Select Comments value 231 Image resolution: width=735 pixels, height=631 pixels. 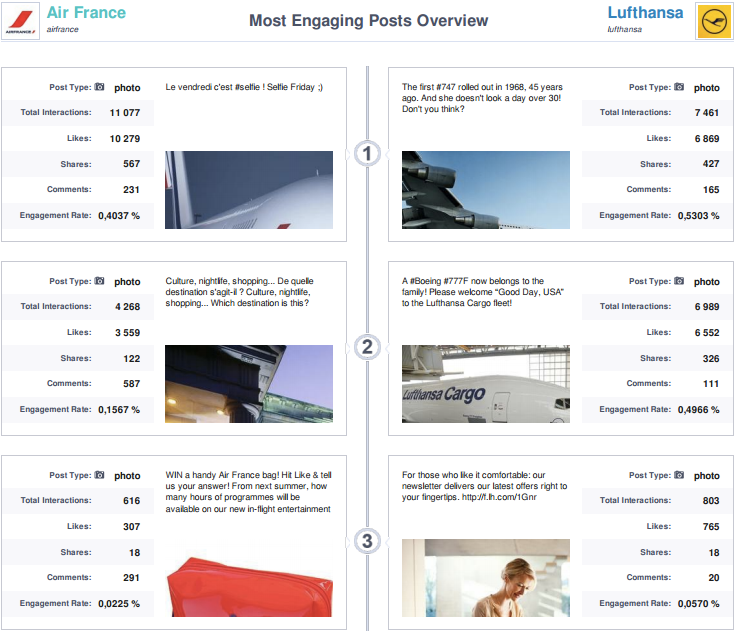(131, 189)
